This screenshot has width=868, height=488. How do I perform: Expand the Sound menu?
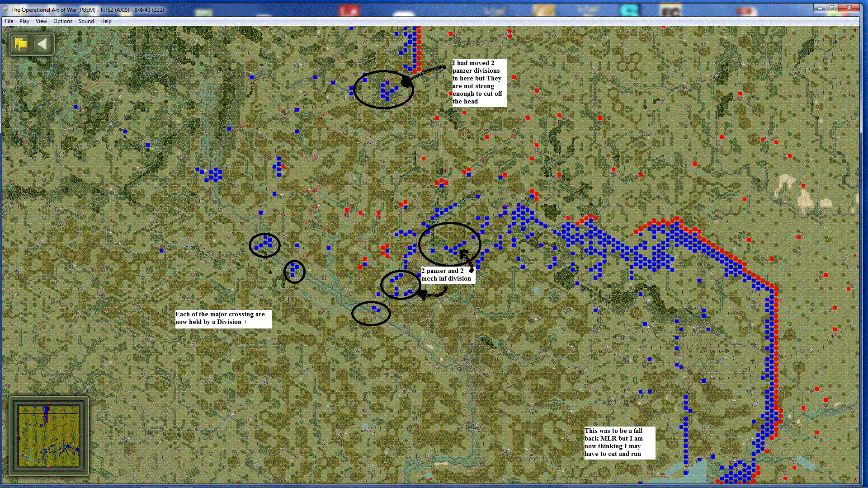86,21
